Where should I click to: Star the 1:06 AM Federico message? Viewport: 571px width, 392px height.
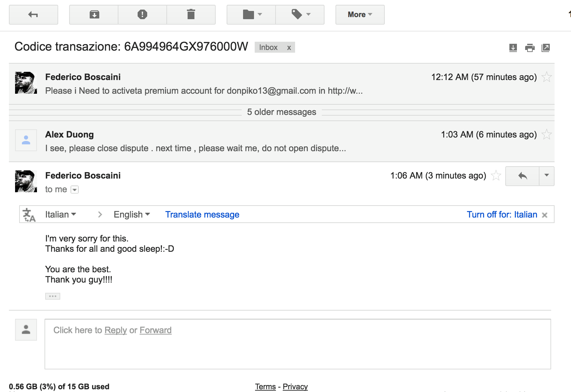click(496, 175)
